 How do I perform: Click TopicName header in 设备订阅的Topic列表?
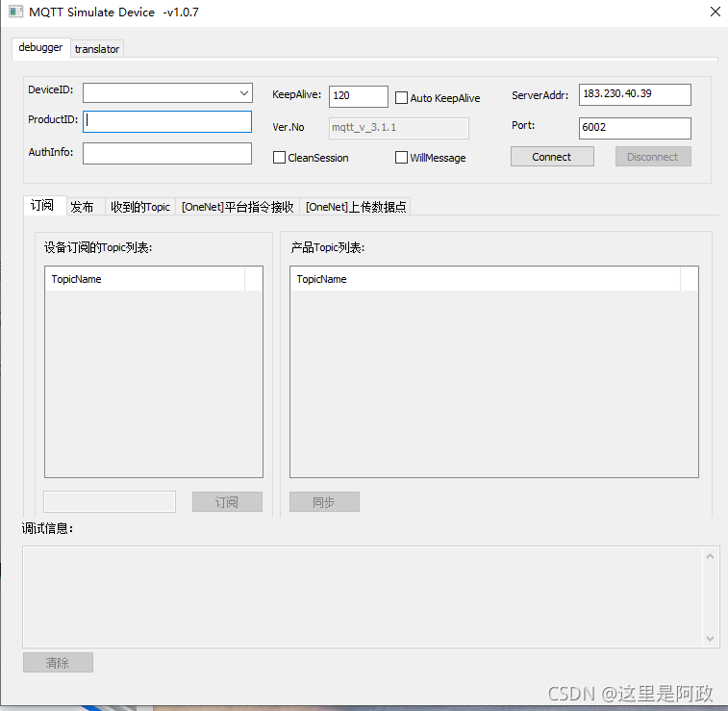tap(145, 279)
